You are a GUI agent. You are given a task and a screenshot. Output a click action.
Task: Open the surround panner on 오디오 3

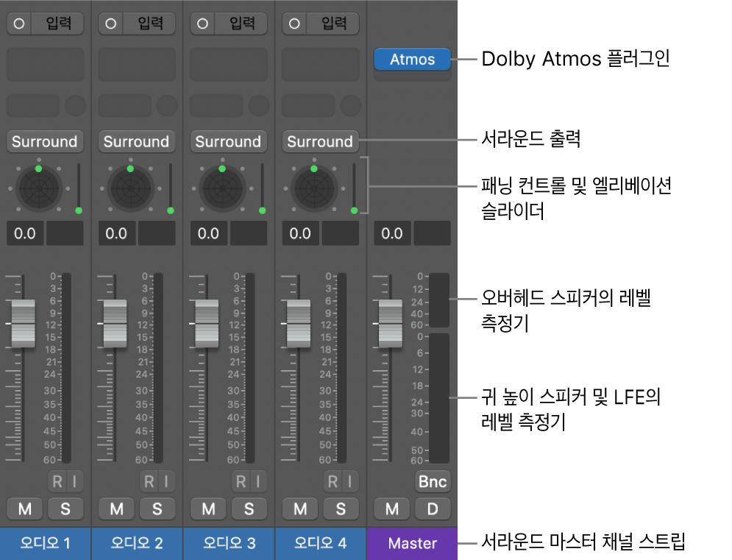pyautogui.click(x=223, y=188)
